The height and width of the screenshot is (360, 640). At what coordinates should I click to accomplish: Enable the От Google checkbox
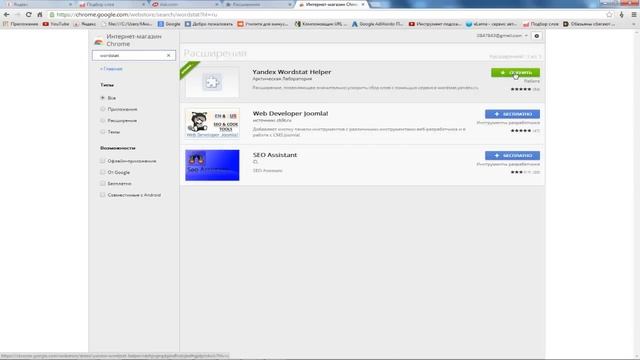pyautogui.click(x=103, y=172)
